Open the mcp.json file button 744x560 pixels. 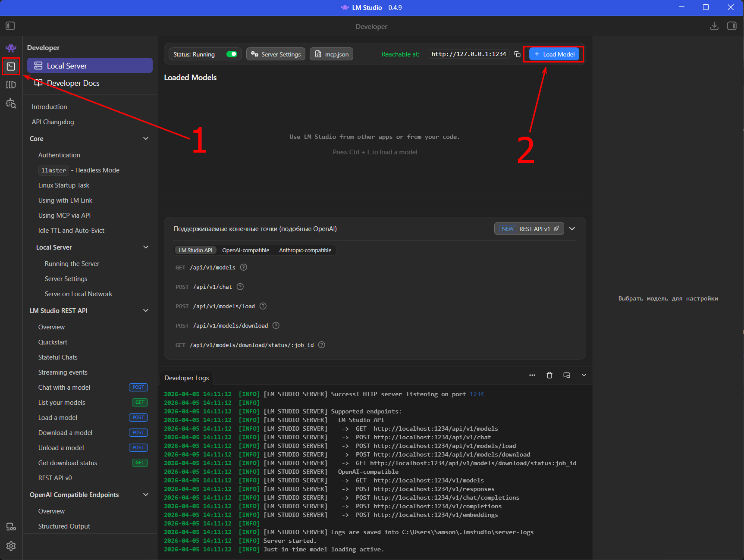click(331, 54)
